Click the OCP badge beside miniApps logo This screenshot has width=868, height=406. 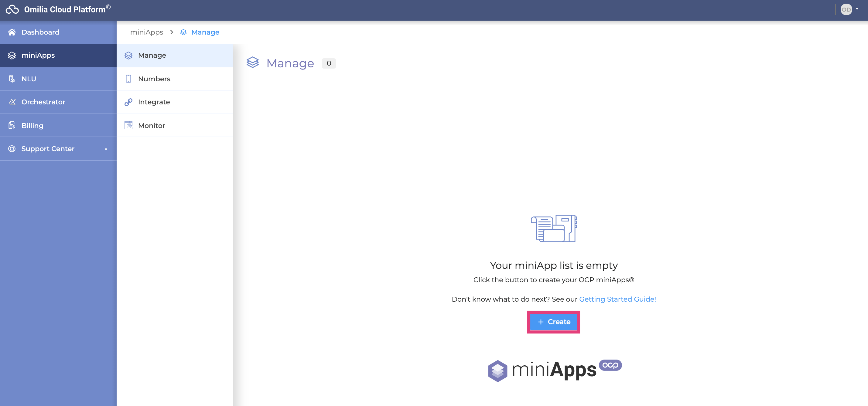(610, 365)
